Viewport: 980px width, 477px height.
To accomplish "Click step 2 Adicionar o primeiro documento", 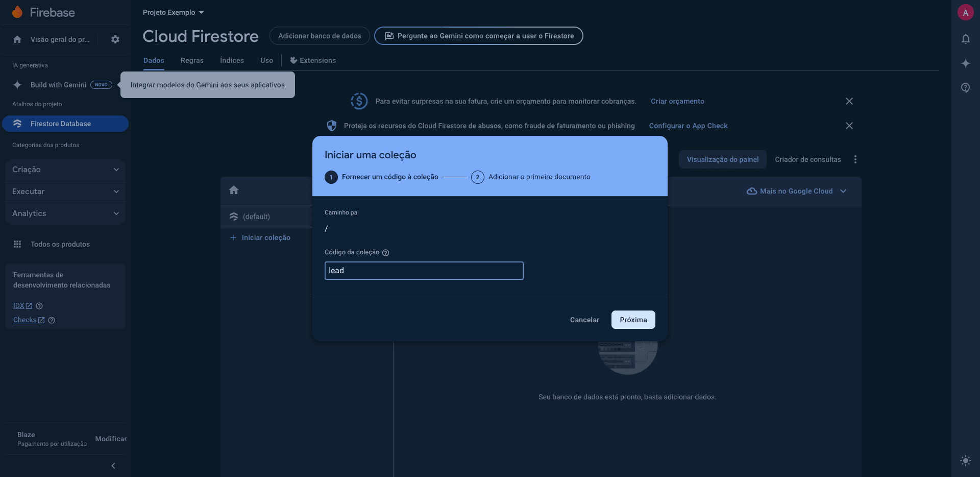I will point(531,177).
